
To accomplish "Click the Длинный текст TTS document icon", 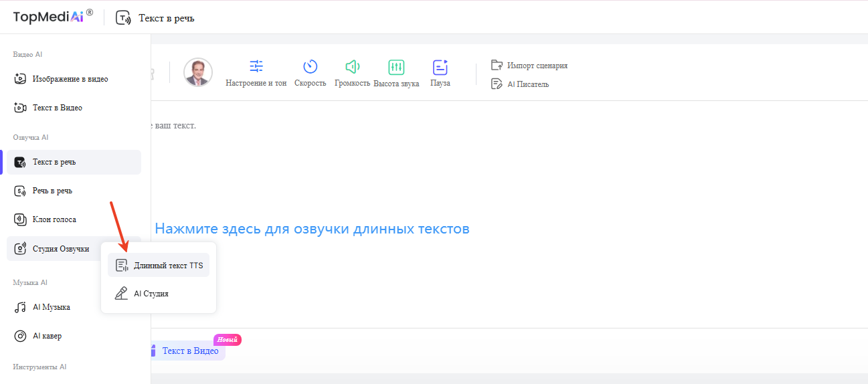I will (x=122, y=266).
